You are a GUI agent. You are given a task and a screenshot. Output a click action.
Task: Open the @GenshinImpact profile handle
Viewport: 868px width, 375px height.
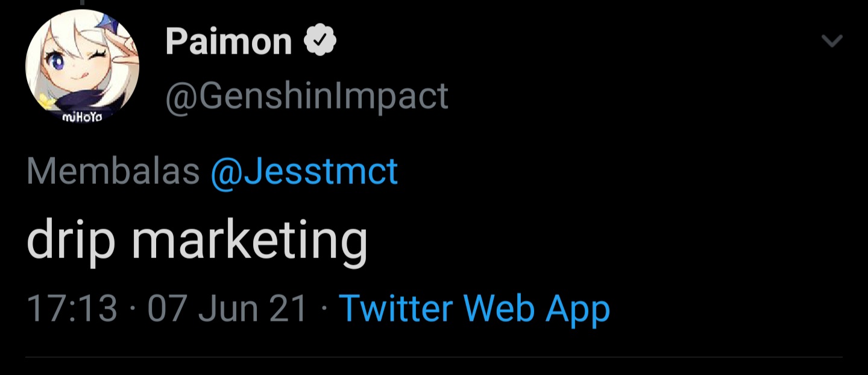tap(306, 95)
